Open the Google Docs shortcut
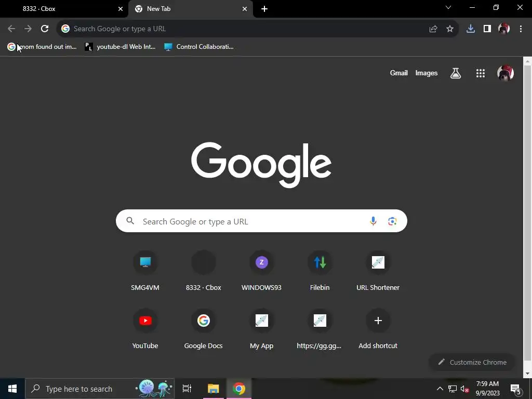The image size is (532, 399). tap(203, 330)
